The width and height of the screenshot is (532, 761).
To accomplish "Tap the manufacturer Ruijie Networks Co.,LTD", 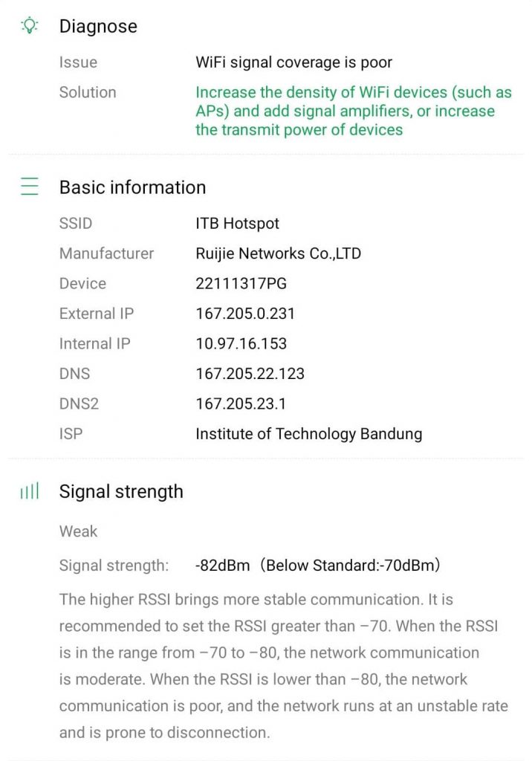I will click(278, 253).
